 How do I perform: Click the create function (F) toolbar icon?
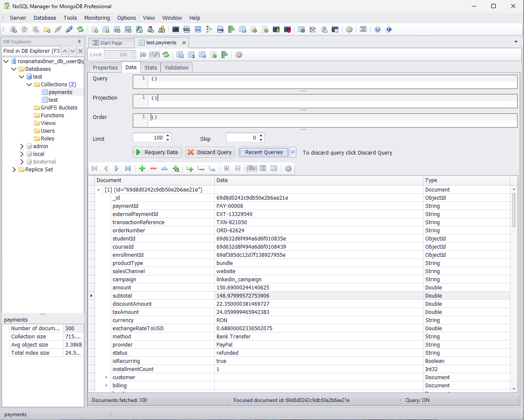(139, 30)
